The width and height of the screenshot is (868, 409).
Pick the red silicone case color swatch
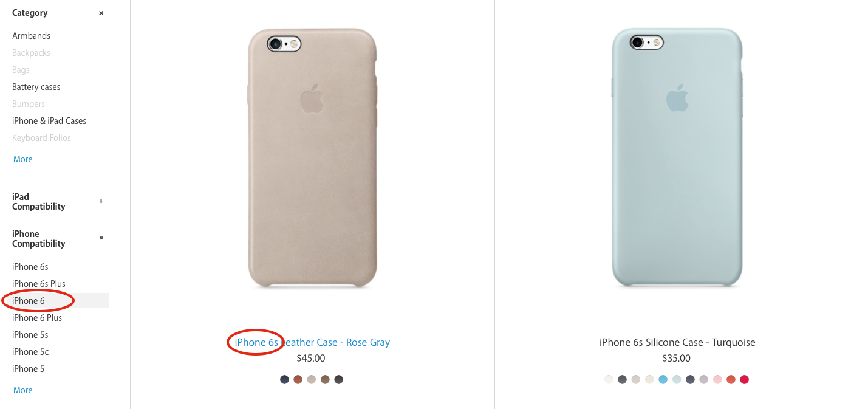(745, 380)
